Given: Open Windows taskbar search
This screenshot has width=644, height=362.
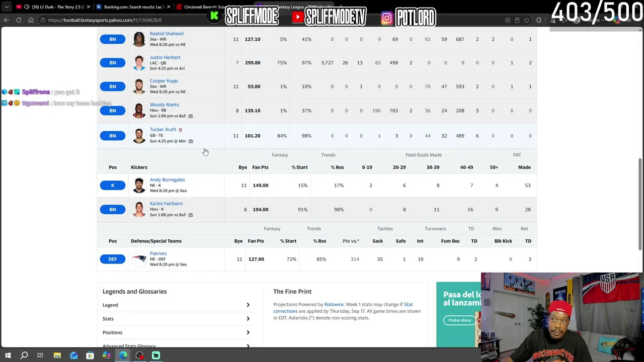Looking at the screenshot, I should tap(24, 355).
